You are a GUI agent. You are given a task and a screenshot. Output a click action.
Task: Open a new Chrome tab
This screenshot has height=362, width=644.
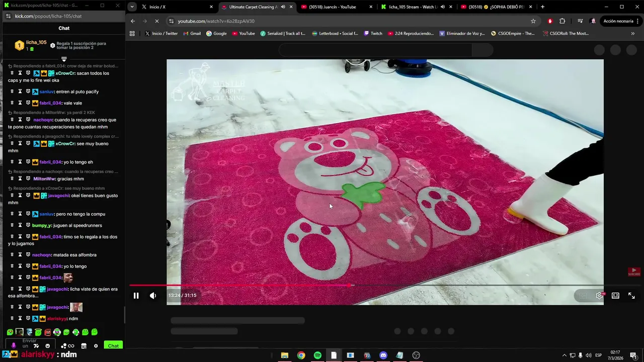click(x=543, y=7)
